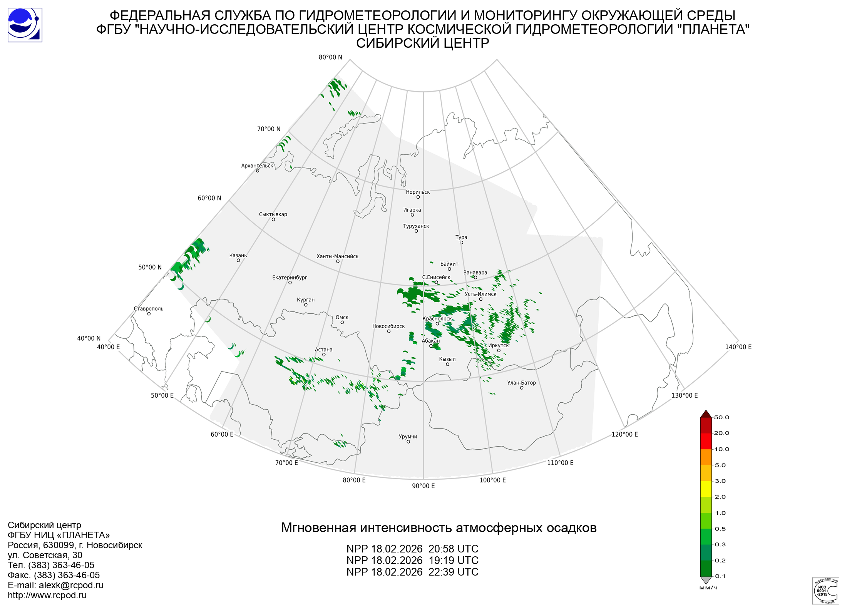Screen dimensions: 847x616
Task: Click the NPP 20:58 UTC timestamp line
Action: click(412, 549)
